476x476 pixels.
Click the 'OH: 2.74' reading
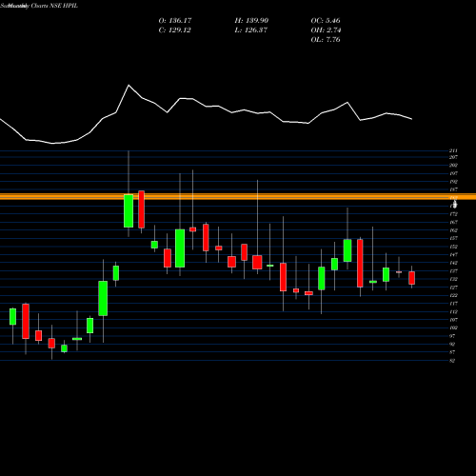(x=326, y=30)
